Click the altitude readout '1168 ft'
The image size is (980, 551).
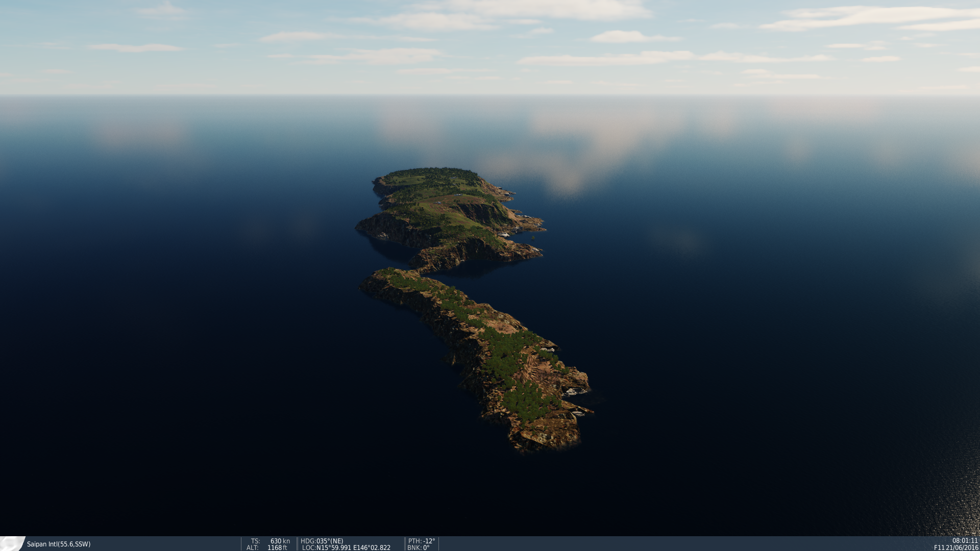(x=277, y=548)
